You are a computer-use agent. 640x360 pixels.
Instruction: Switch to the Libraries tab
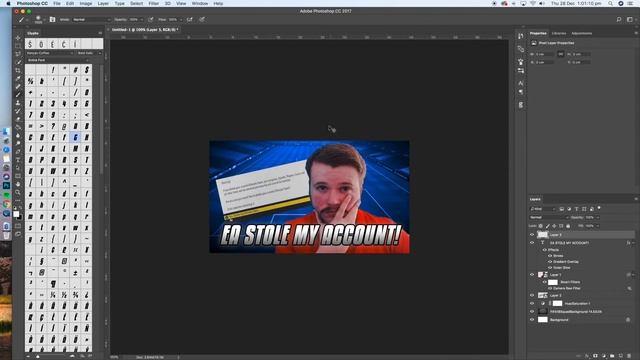pyautogui.click(x=559, y=33)
